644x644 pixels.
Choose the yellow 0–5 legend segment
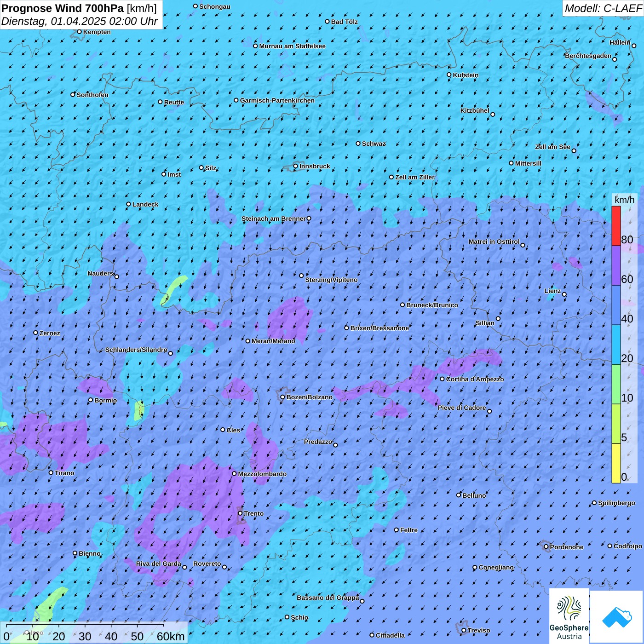tap(616, 463)
